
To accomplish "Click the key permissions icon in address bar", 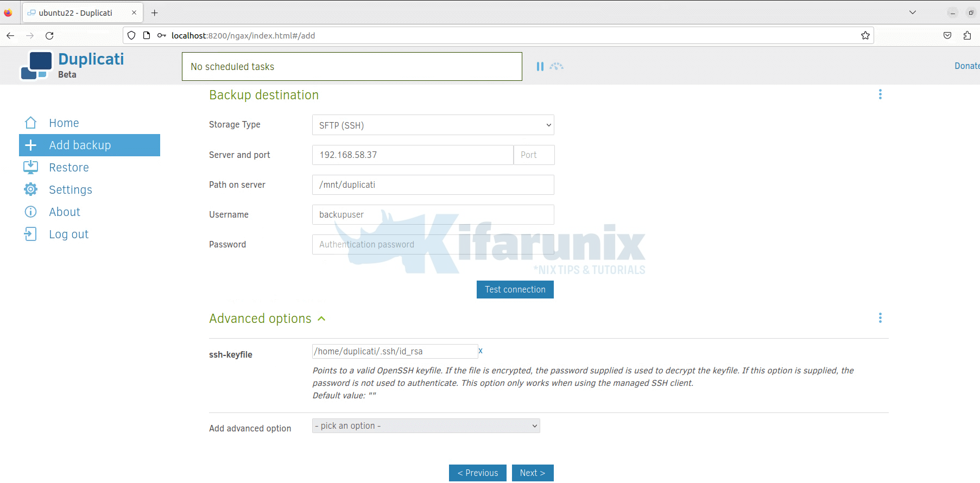I will coord(161,35).
